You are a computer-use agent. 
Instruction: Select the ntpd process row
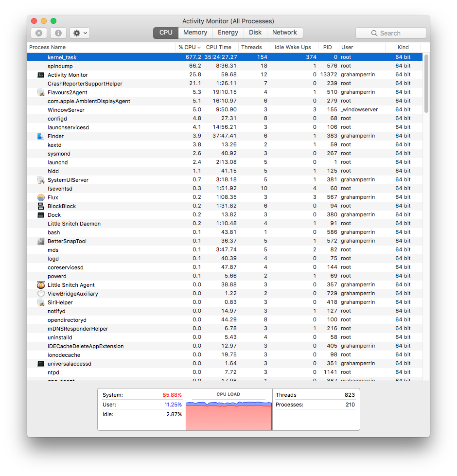(x=225, y=372)
